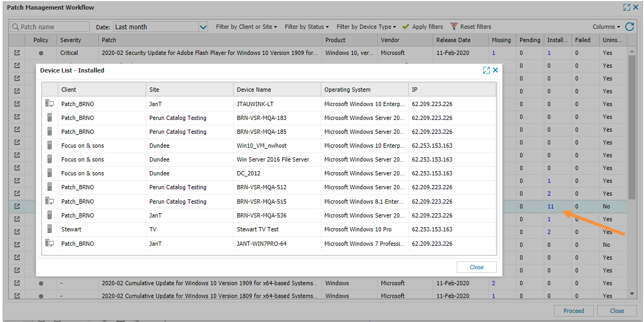Open the Filter by Status dropdown
This screenshot has width=644, height=322.
point(307,26)
